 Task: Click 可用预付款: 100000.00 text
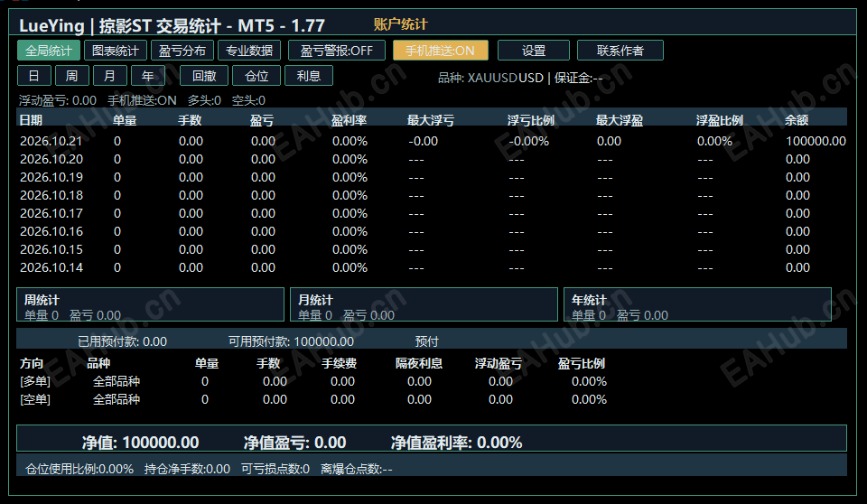coord(291,342)
